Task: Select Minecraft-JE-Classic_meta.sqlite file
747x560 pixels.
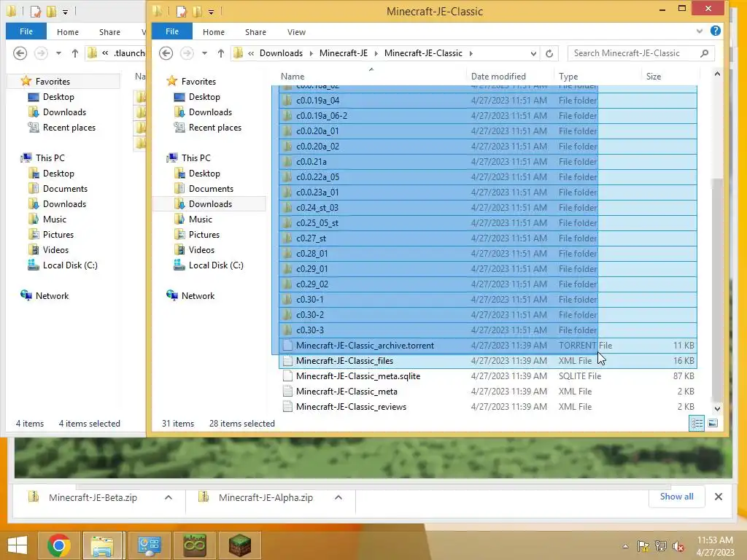Action: 488,376
